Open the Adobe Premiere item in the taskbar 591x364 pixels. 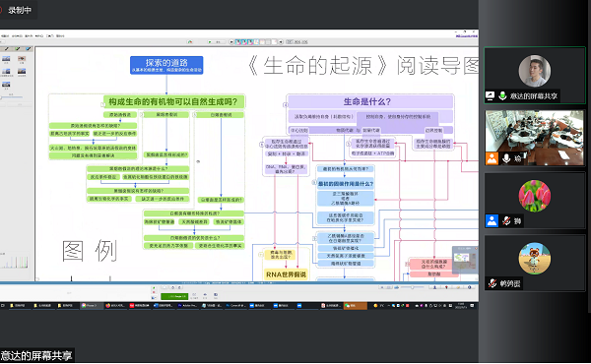188,306
